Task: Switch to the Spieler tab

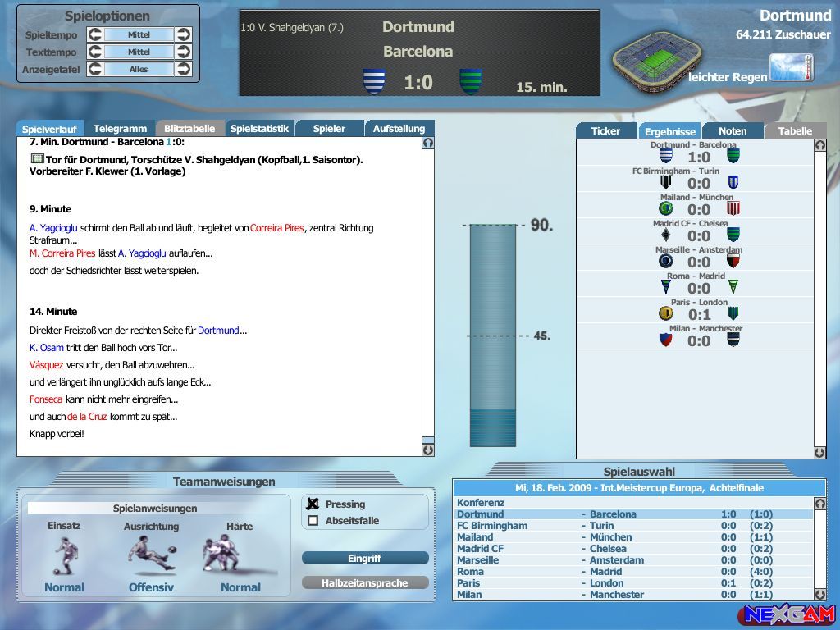Action: point(329,129)
